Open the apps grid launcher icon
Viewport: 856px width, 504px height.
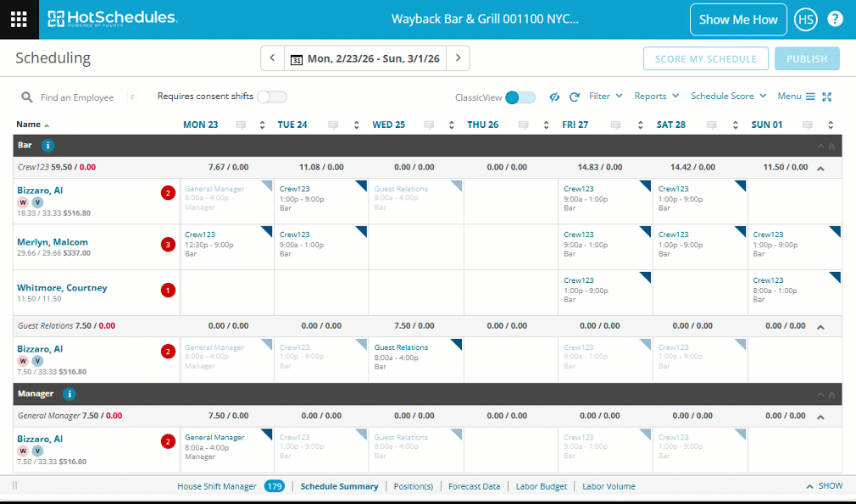19,19
